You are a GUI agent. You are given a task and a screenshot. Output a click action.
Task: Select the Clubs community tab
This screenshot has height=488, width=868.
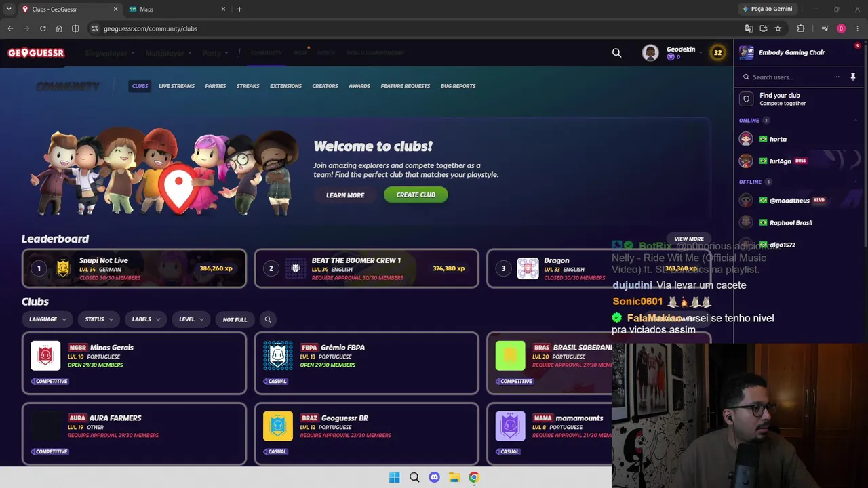(140, 86)
